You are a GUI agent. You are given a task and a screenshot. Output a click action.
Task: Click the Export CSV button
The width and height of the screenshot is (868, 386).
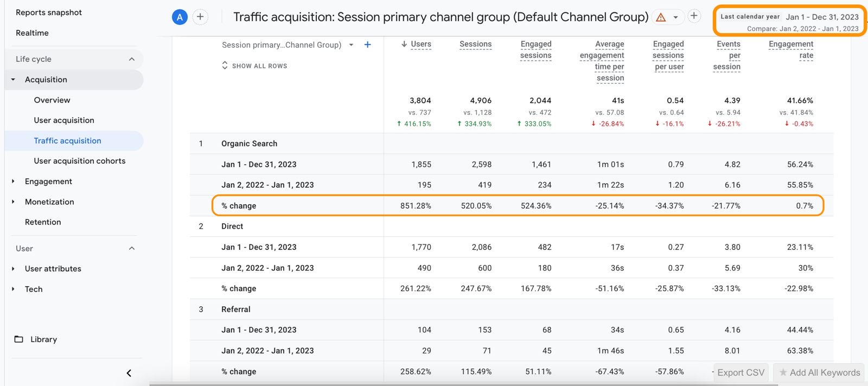[741, 372]
